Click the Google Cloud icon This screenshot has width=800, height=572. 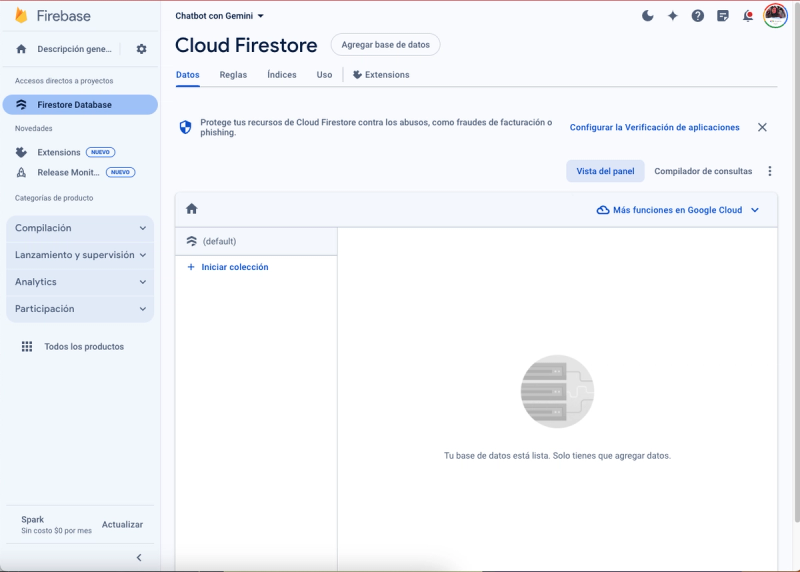(x=603, y=210)
